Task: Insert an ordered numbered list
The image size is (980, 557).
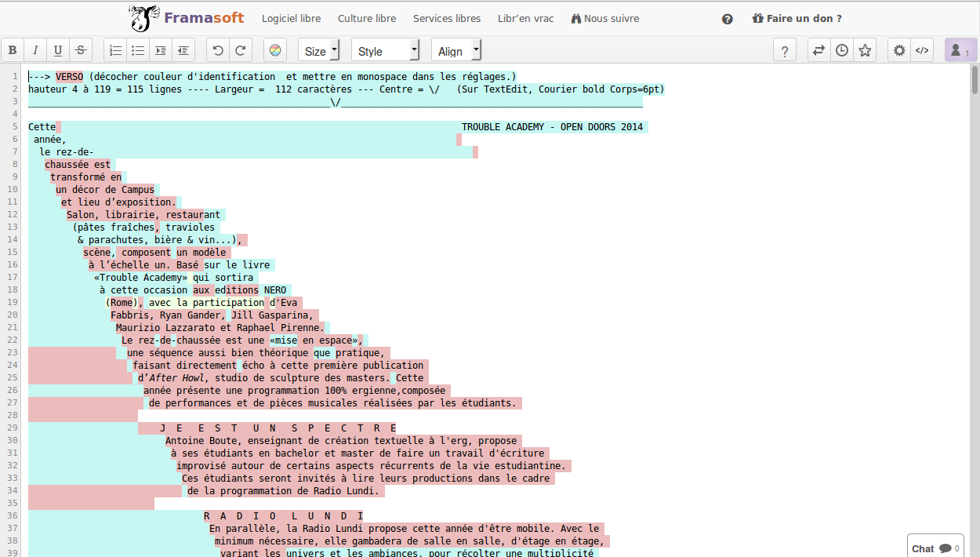Action: point(115,50)
